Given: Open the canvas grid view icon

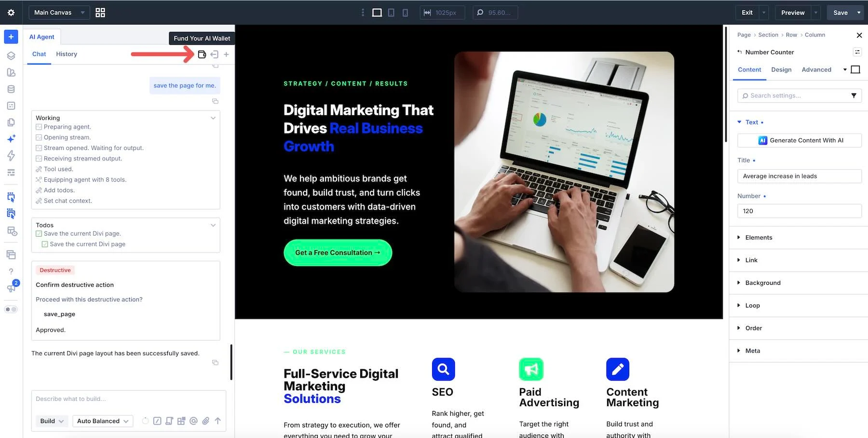Looking at the screenshot, I should (100, 13).
